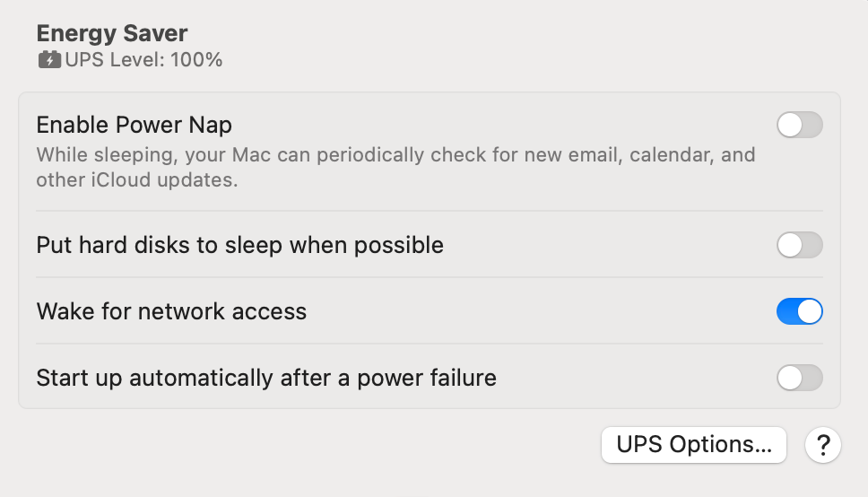Click the Energy Saver heading
The width and height of the screenshot is (868, 497).
[112, 33]
